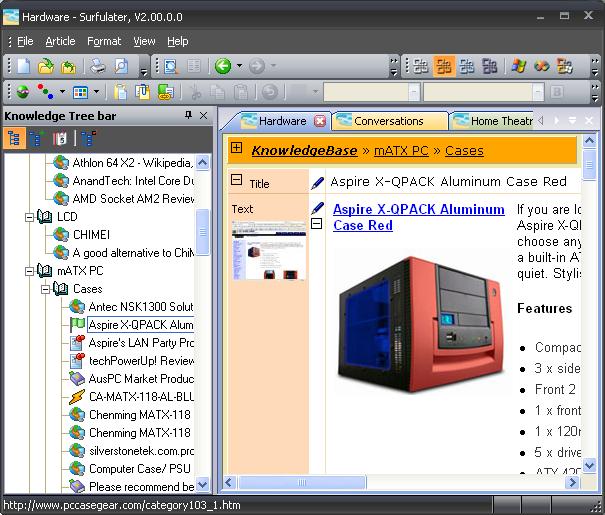Click the globe icon beside CHIMEI
This screenshot has width=605, height=515.
click(x=61, y=235)
